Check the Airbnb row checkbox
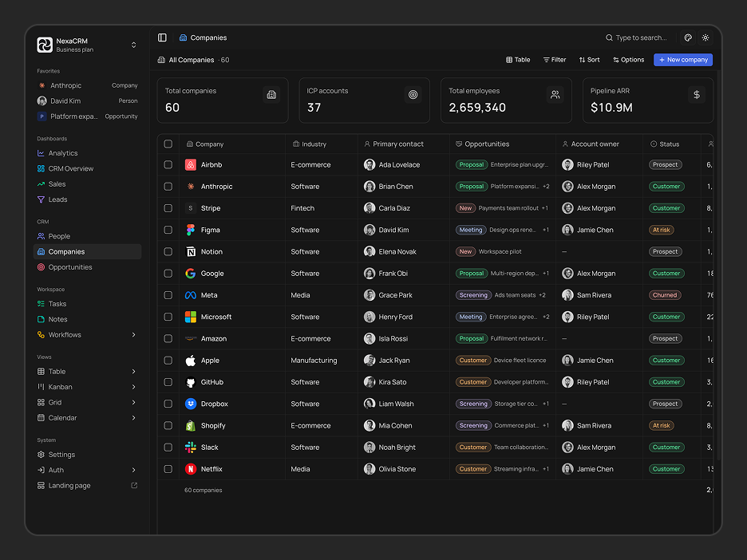This screenshot has height=560, width=747. (168, 165)
